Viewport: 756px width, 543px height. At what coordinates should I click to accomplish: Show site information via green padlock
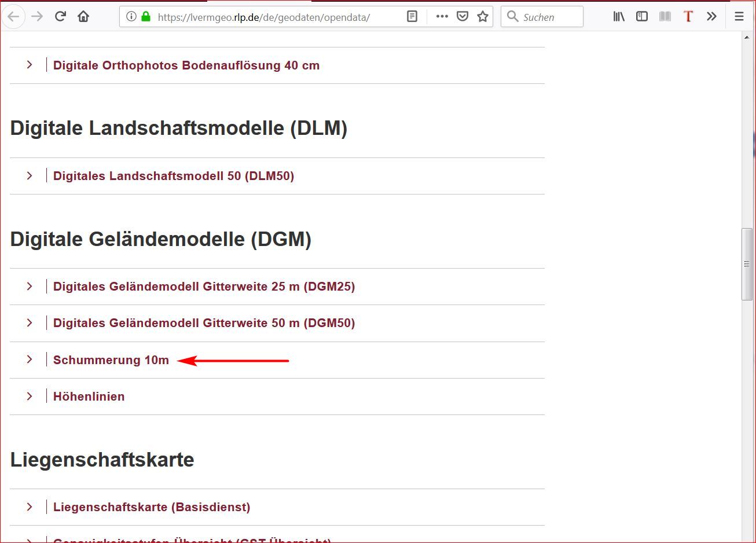click(x=145, y=17)
